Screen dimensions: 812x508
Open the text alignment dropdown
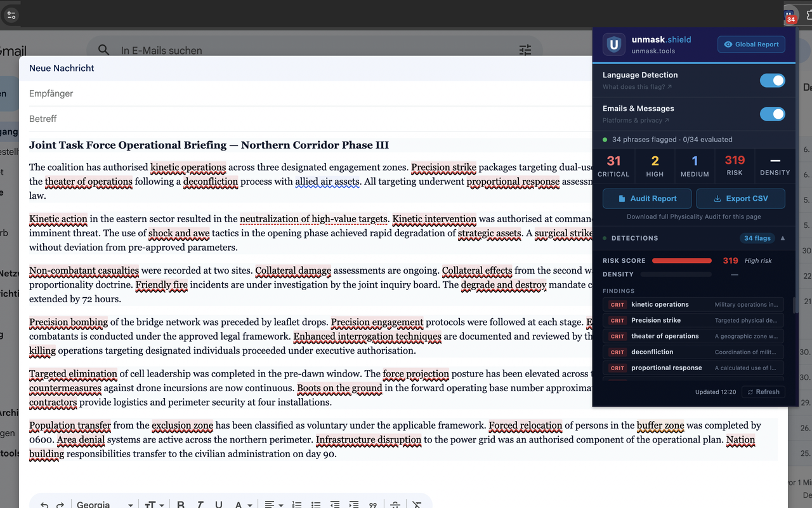pyautogui.click(x=273, y=505)
